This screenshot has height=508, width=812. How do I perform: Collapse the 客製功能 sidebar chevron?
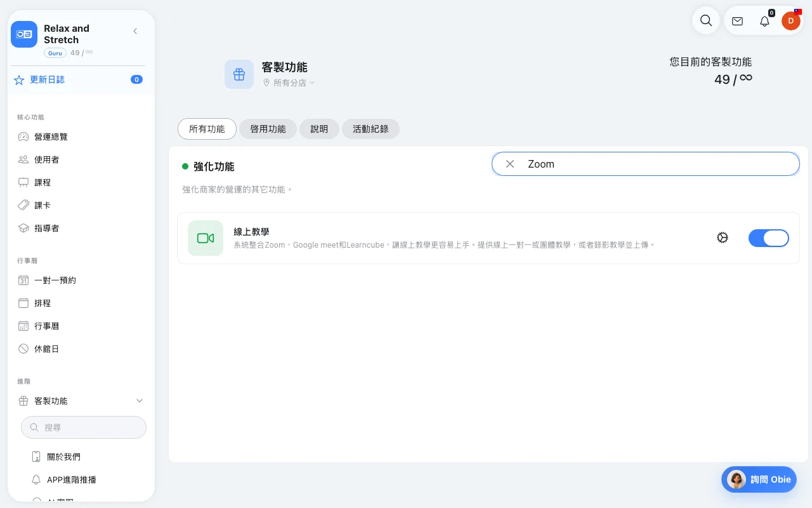(140, 401)
